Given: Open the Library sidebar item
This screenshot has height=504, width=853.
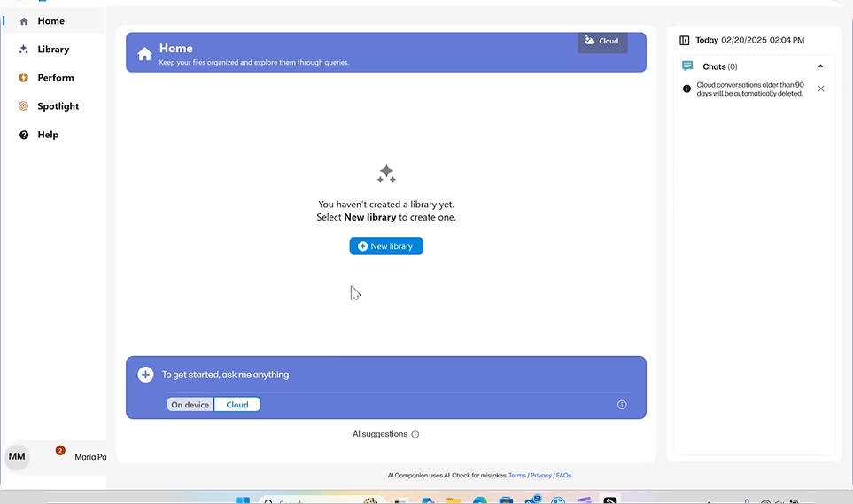Looking at the screenshot, I should [53, 50].
